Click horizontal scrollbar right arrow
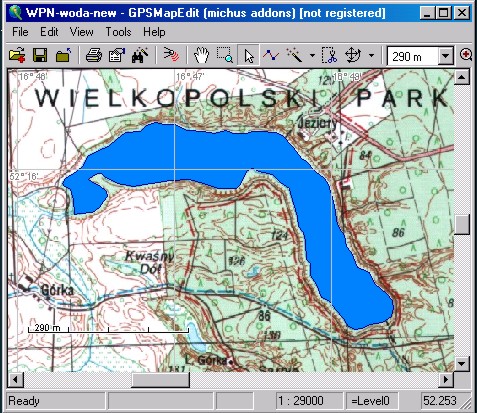 (446, 379)
